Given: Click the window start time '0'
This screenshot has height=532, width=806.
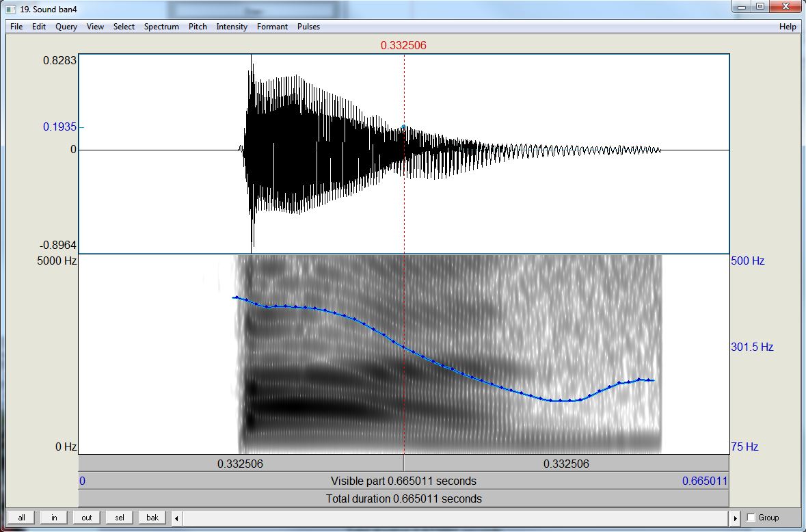Looking at the screenshot, I should point(82,481).
